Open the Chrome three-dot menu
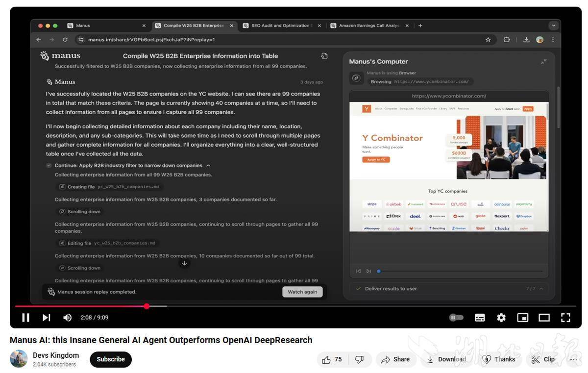588x373 pixels. click(553, 40)
